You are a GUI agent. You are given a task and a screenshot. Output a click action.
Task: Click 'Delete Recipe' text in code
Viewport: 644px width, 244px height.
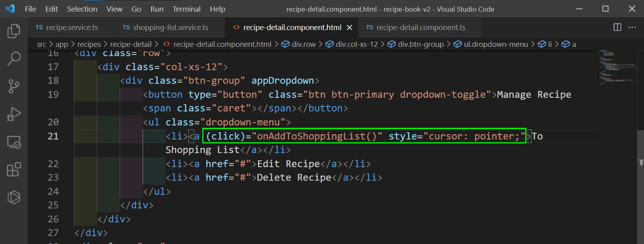[294, 177]
